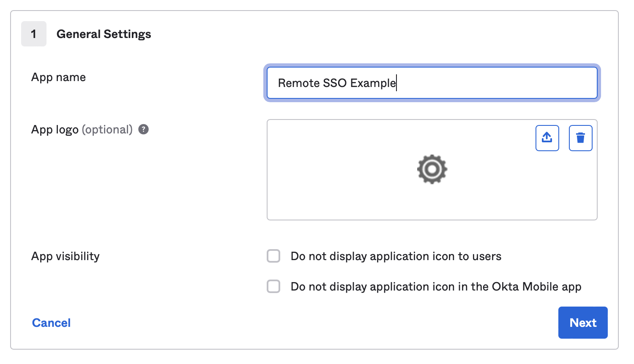The width and height of the screenshot is (634, 364).
Task: Select the blue upload arrow icon
Action: click(547, 138)
